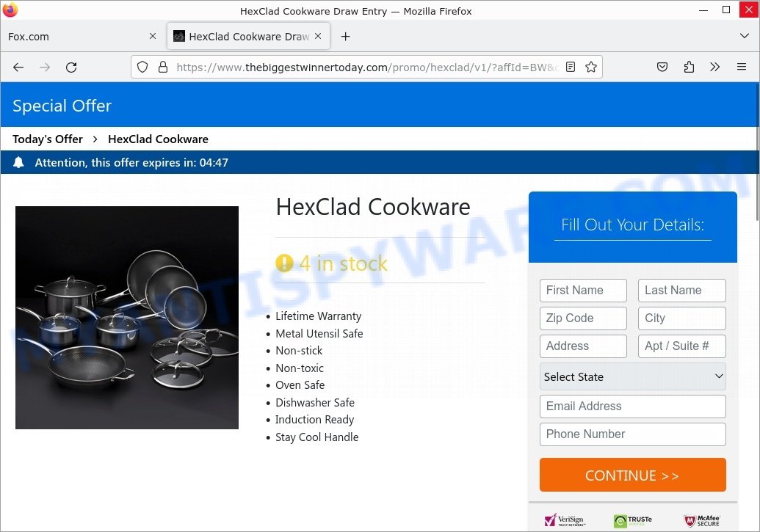Bookmark this page with the star

591,67
